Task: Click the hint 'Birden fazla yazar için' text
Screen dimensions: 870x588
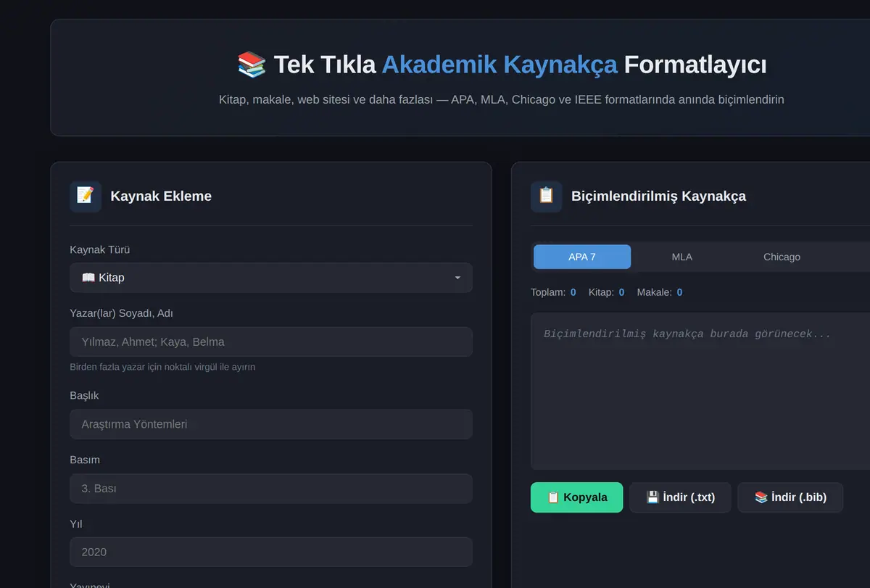Action: coord(162,367)
